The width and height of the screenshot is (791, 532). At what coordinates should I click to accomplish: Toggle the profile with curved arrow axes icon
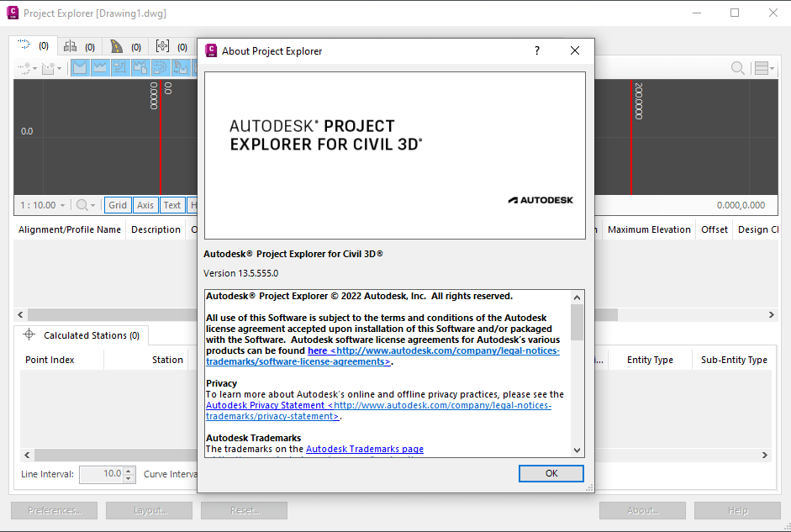click(120, 67)
